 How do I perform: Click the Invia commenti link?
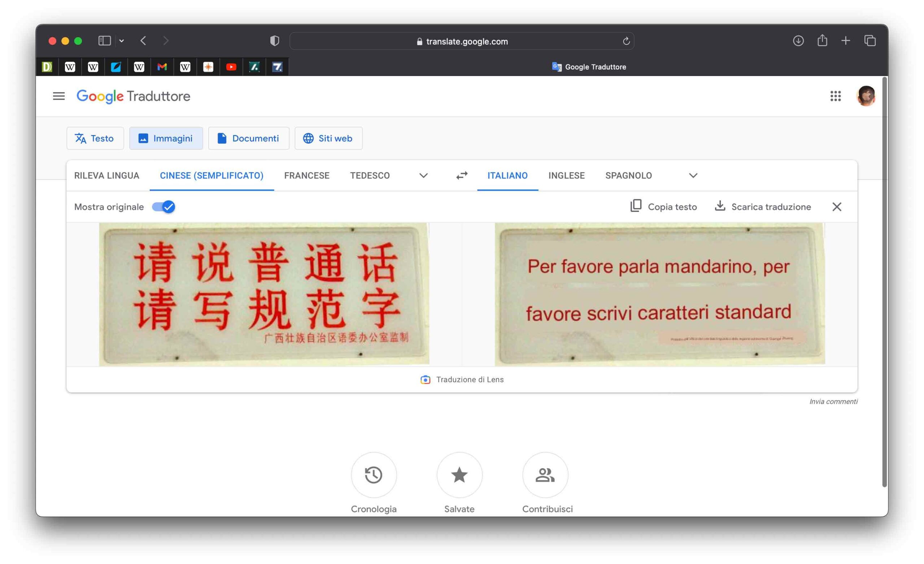[833, 401]
